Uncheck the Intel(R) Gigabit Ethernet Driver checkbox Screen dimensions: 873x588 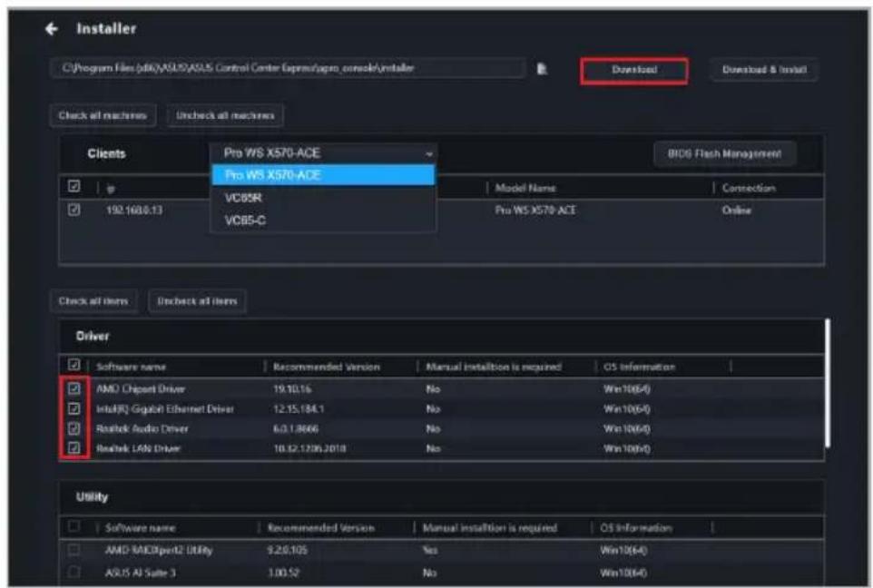(74, 408)
